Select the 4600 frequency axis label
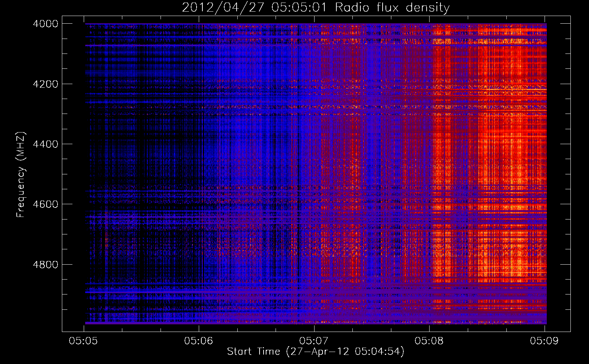 click(46, 204)
